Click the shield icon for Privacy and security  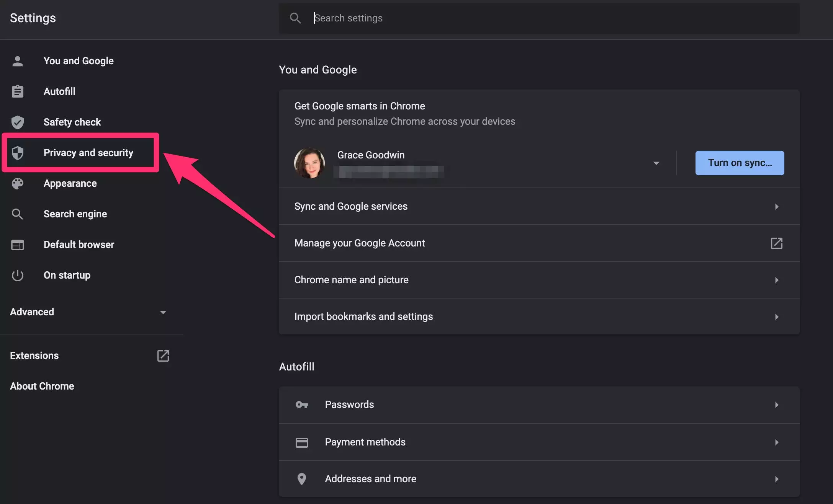tap(18, 153)
